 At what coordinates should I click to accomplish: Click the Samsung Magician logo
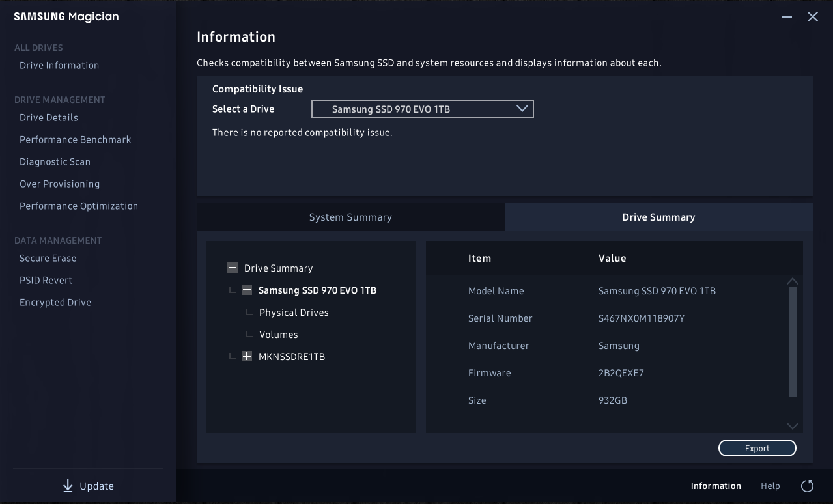pos(66,17)
